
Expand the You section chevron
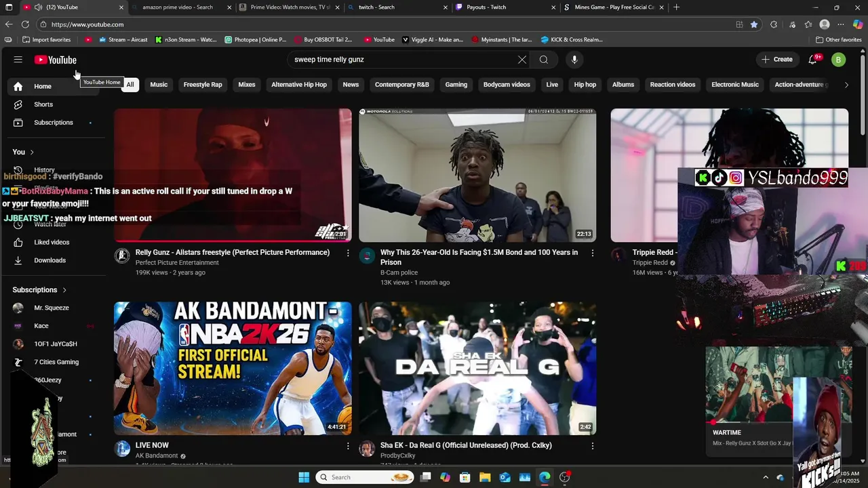32,152
